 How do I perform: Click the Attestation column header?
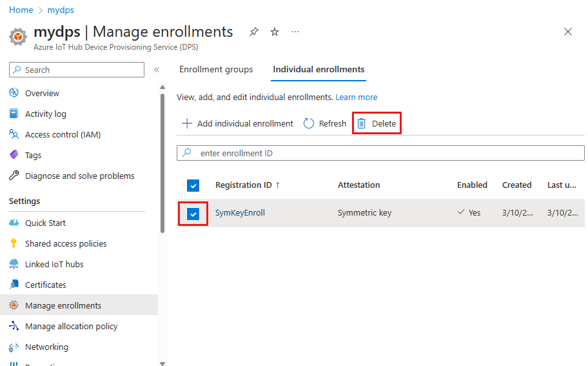pos(358,185)
